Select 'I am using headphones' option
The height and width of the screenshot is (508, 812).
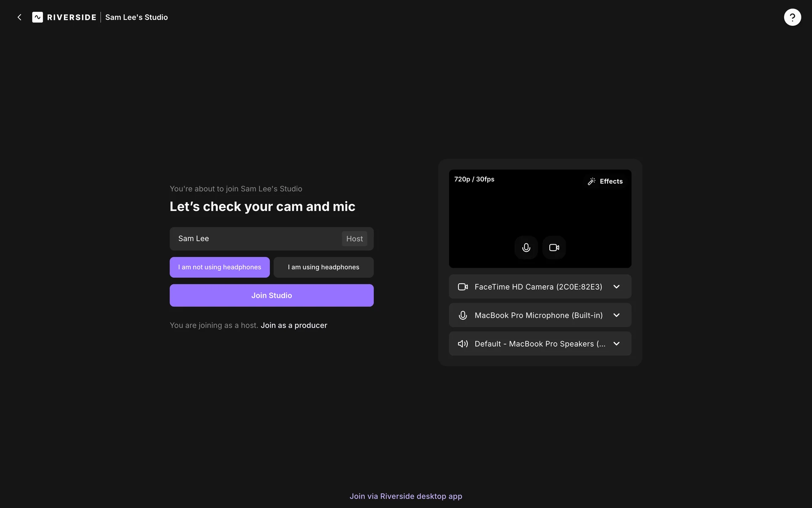coord(324,267)
